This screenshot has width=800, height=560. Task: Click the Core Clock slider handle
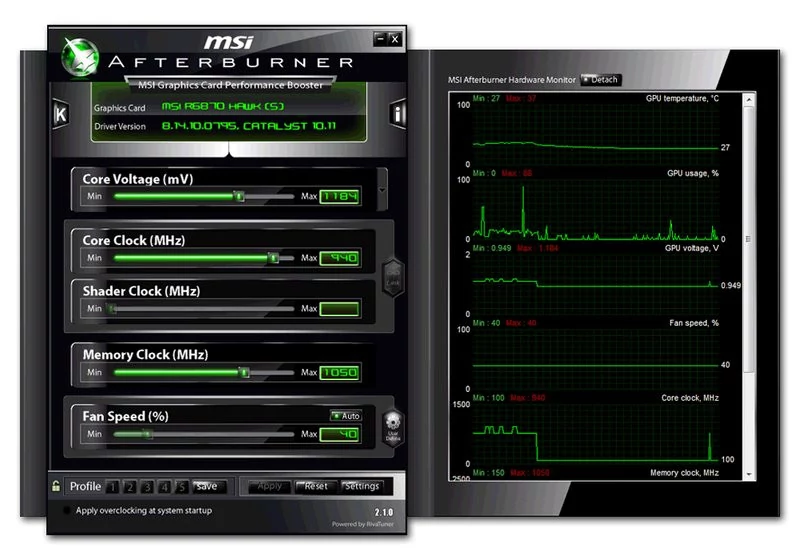click(273, 258)
